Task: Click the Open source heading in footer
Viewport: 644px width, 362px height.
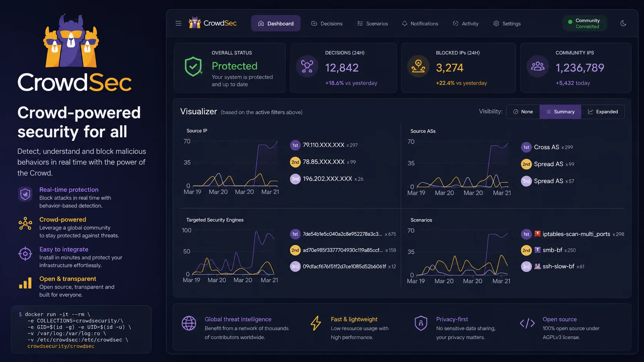Action: [560, 319]
